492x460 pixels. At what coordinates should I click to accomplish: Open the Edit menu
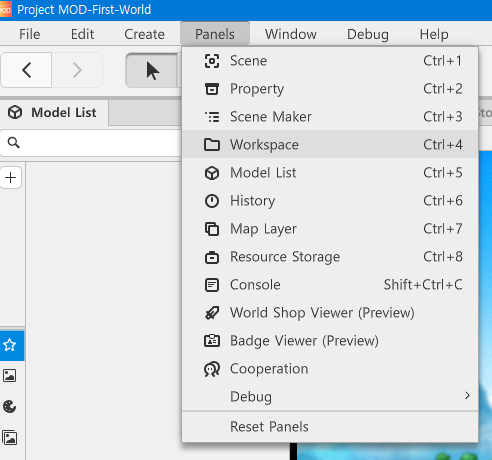pos(82,34)
